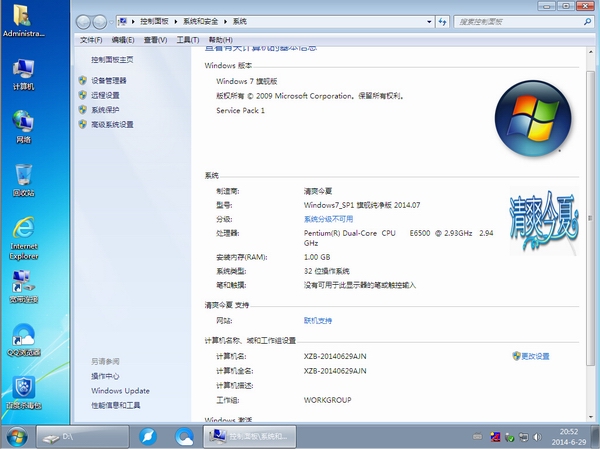The image size is (600, 449).
Task: Open the 回收站 recycle bin icon
Action: click(x=23, y=180)
